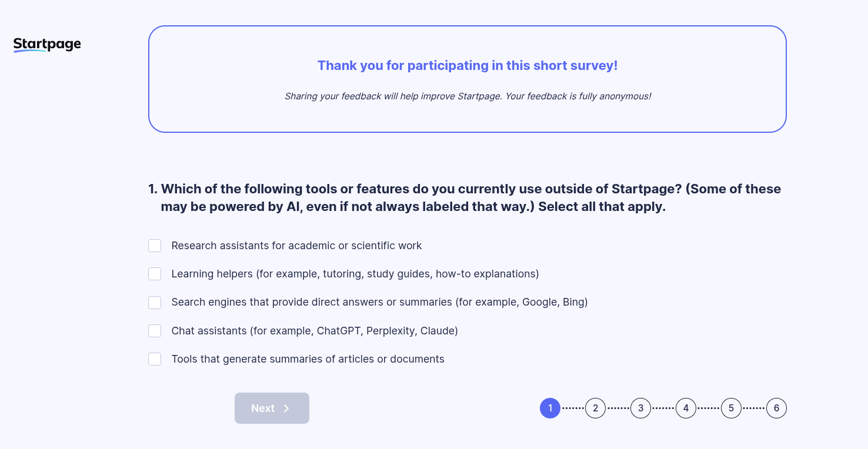
Task: Check the Research assistants checkbox
Action: point(155,246)
